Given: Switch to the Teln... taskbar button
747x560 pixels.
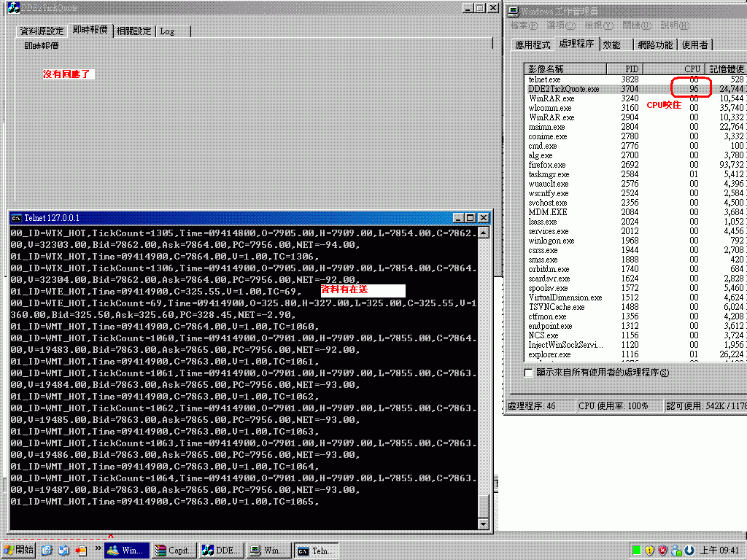Looking at the screenshot, I should tap(317, 551).
